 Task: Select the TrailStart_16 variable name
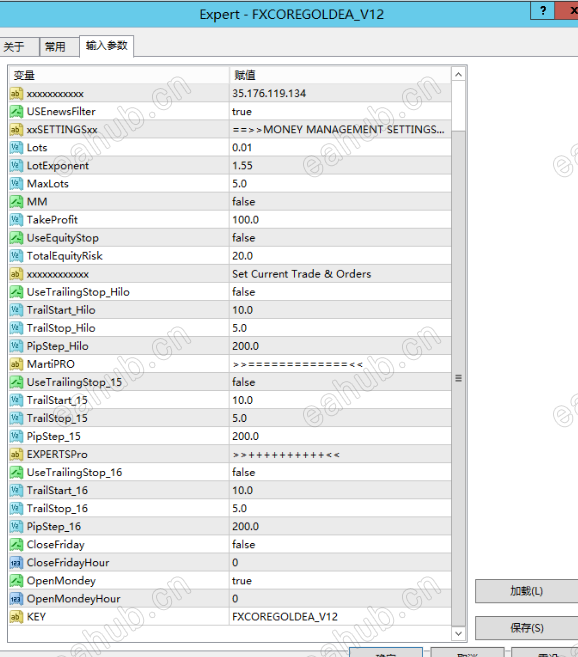coord(57,490)
